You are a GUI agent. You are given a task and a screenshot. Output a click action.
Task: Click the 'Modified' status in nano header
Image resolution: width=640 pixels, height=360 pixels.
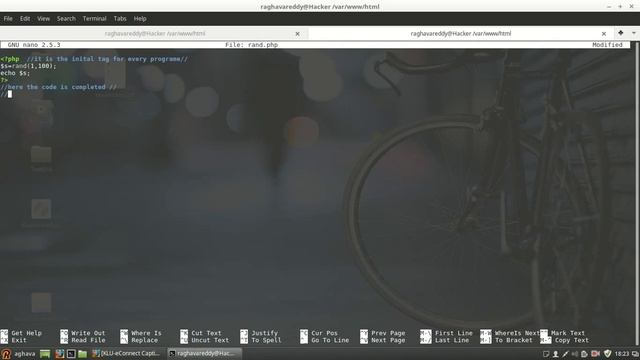[607, 45]
